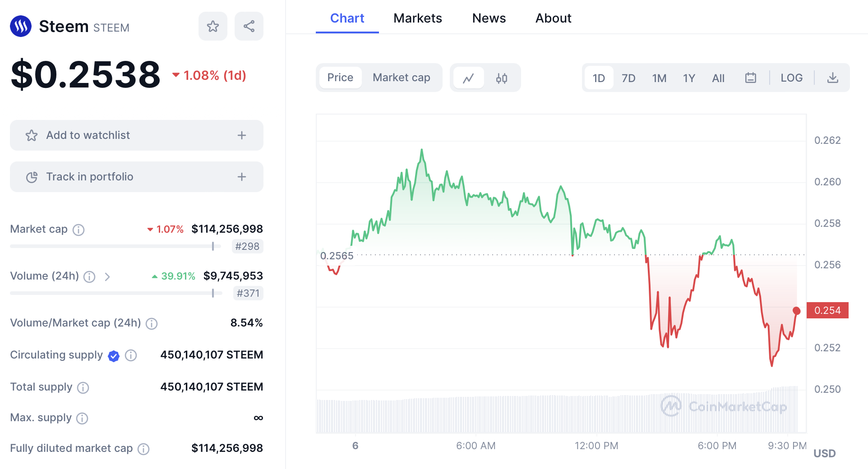This screenshot has height=469, width=868.
Task: Switch chart to Market cap view
Action: 402,78
